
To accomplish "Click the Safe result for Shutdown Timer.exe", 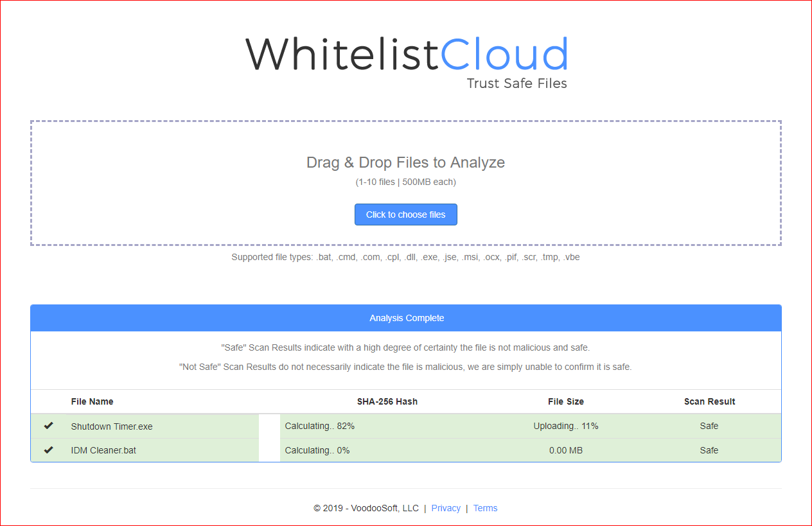I will (x=709, y=426).
